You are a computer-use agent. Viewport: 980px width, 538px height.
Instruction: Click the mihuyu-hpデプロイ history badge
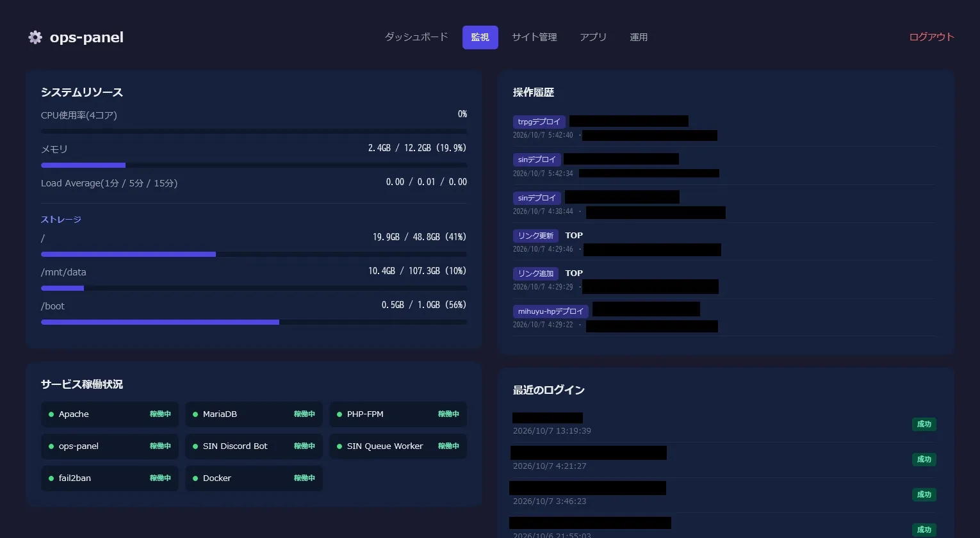click(x=551, y=311)
